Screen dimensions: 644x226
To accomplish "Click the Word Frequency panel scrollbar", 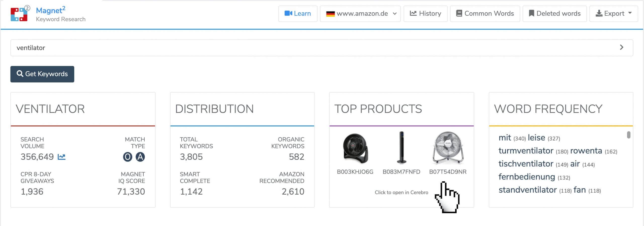I will 628,135.
